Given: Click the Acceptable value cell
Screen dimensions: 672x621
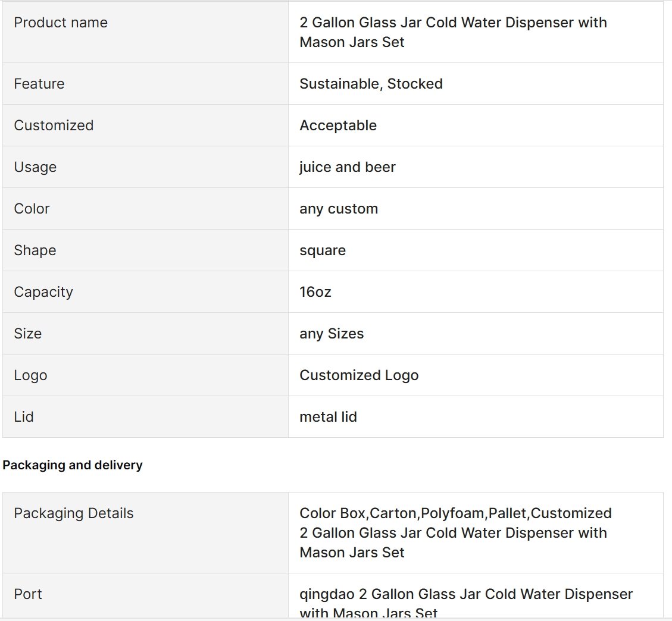Looking at the screenshot, I should [476, 125].
